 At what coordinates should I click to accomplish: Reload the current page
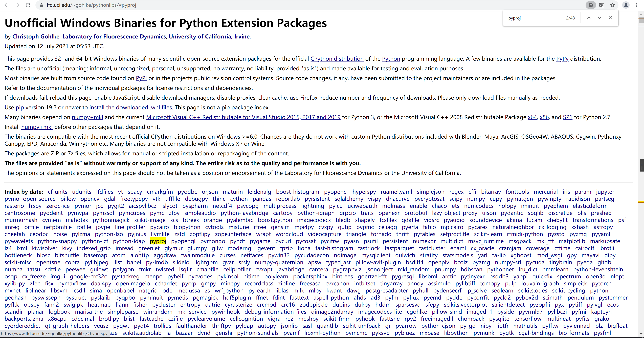(28, 5)
